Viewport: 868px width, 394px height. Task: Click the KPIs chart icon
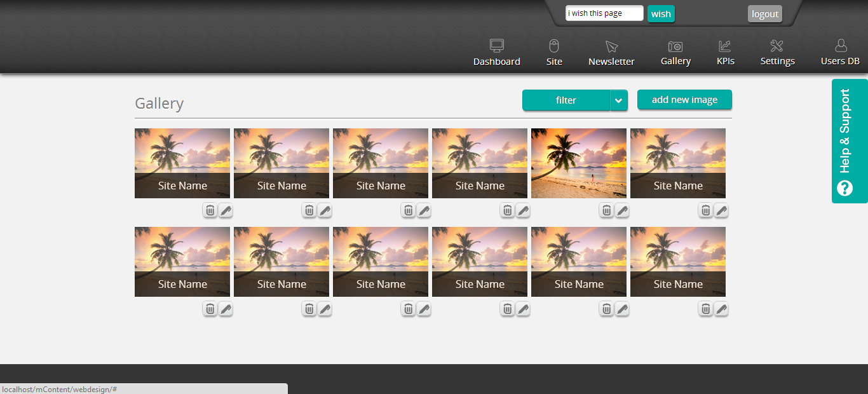tap(724, 46)
